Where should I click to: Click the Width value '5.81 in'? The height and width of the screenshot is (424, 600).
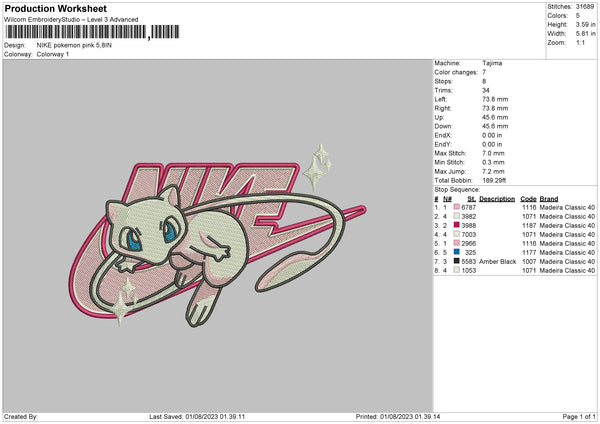click(585, 34)
